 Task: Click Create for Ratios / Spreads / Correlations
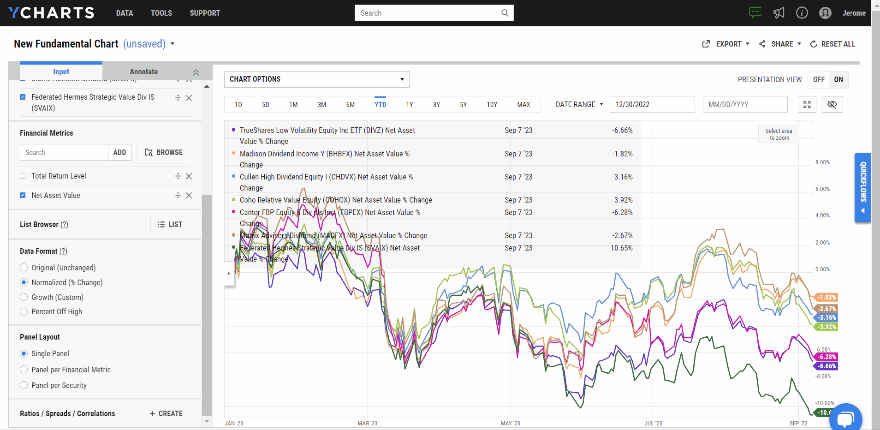(x=166, y=414)
